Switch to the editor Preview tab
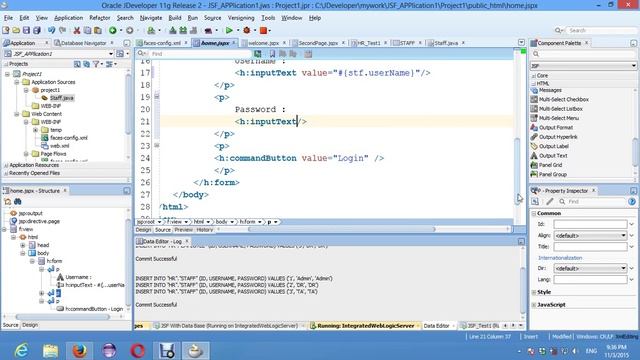Viewport: 640px width, 360px height. click(x=183, y=230)
